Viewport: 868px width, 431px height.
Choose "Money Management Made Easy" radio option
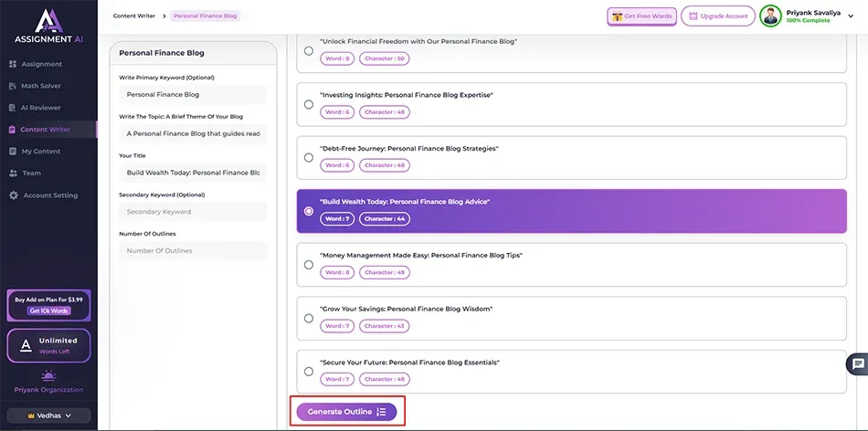309,265
